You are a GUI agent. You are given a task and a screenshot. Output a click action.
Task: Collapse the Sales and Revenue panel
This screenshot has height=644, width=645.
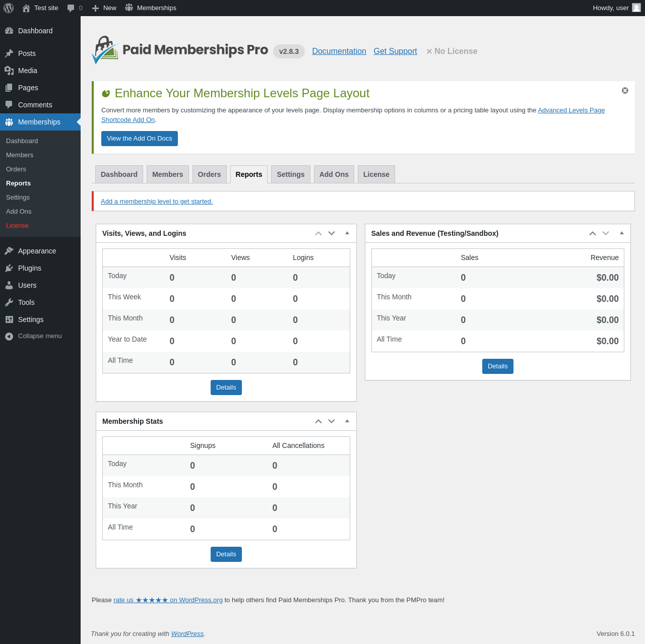click(622, 233)
